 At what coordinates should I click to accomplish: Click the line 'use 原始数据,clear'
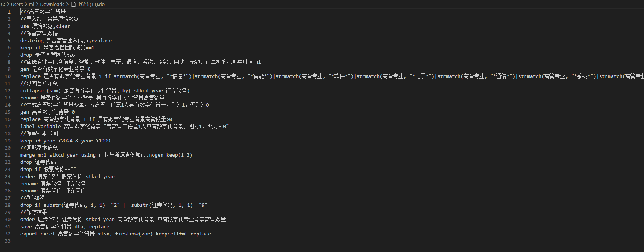(45, 26)
